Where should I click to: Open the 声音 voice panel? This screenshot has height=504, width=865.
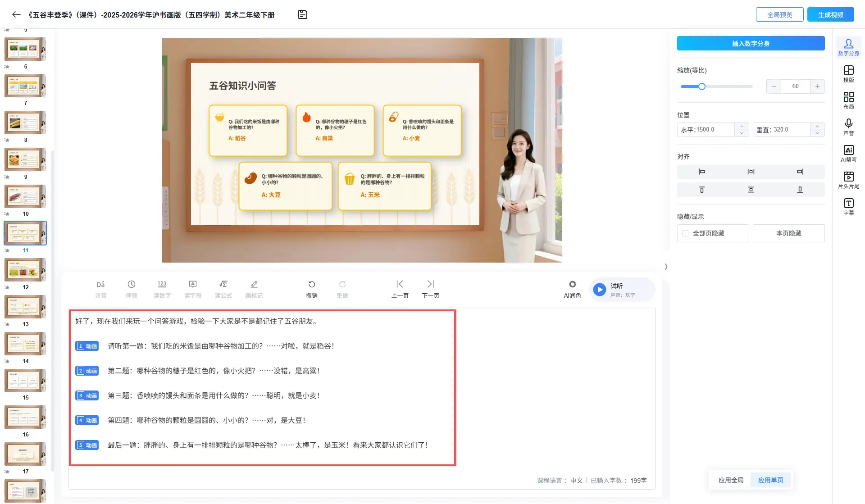pyautogui.click(x=848, y=127)
